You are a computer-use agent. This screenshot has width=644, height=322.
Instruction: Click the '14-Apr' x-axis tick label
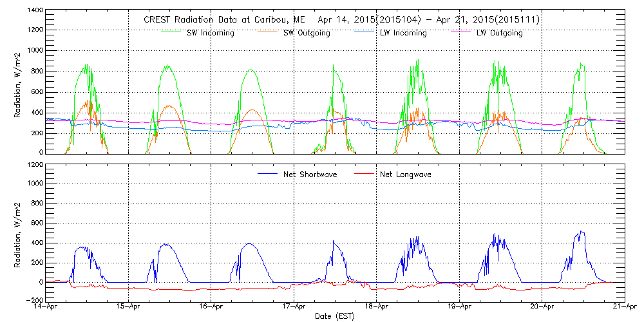click(46, 307)
